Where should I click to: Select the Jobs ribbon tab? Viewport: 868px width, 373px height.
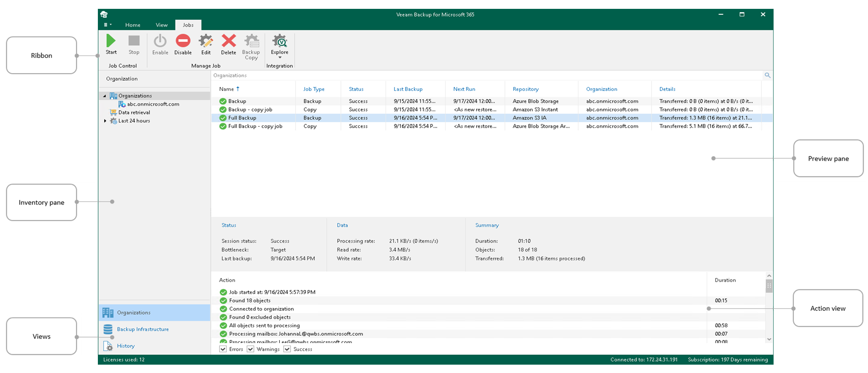point(188,25)
